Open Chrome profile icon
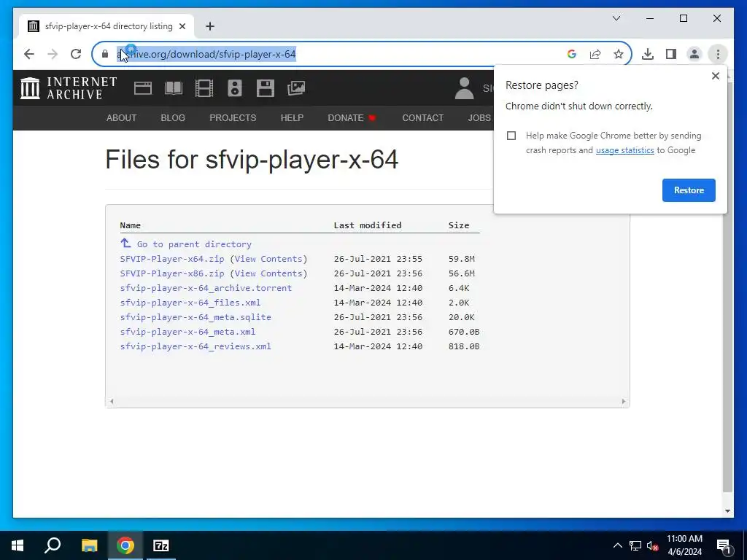The width and height of the screenshot is (747, 560). [694, 54]
